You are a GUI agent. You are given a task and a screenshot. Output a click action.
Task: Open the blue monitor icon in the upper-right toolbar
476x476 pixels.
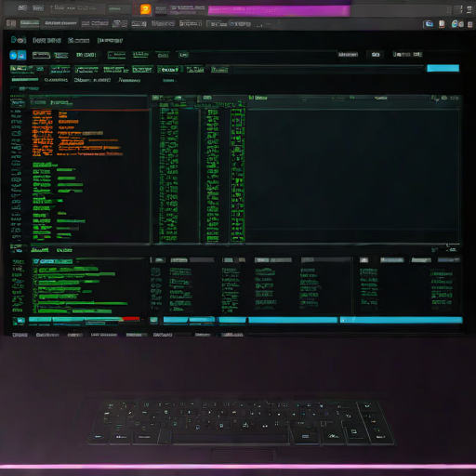point(429,24)
